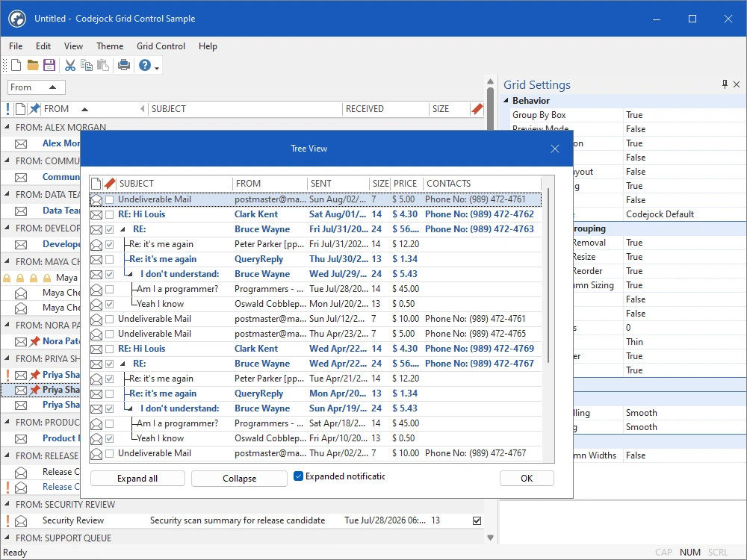Screen dimensions: 747x560
Task: Open file using the folder icon
Action: 33,65
